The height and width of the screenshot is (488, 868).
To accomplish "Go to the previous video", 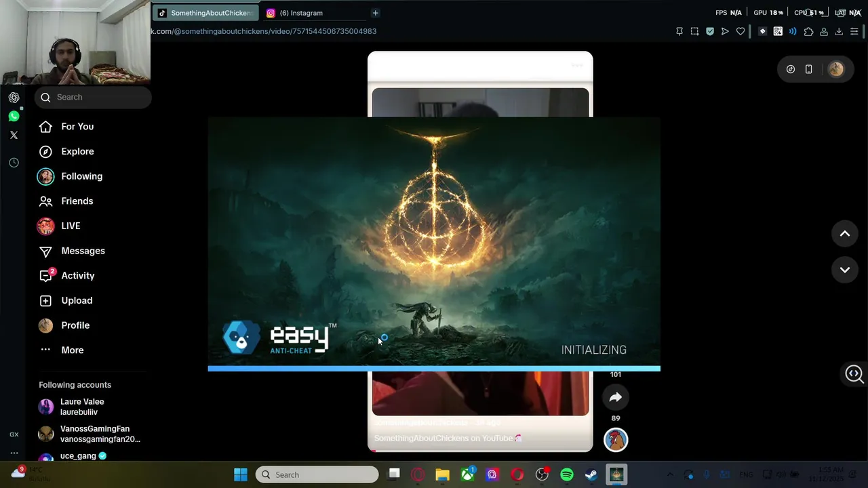I will coord(845,234).
